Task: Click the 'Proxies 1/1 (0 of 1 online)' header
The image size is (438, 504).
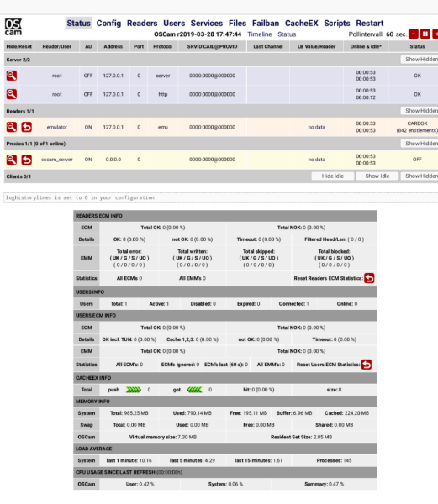Action: (x=36, y=144)
